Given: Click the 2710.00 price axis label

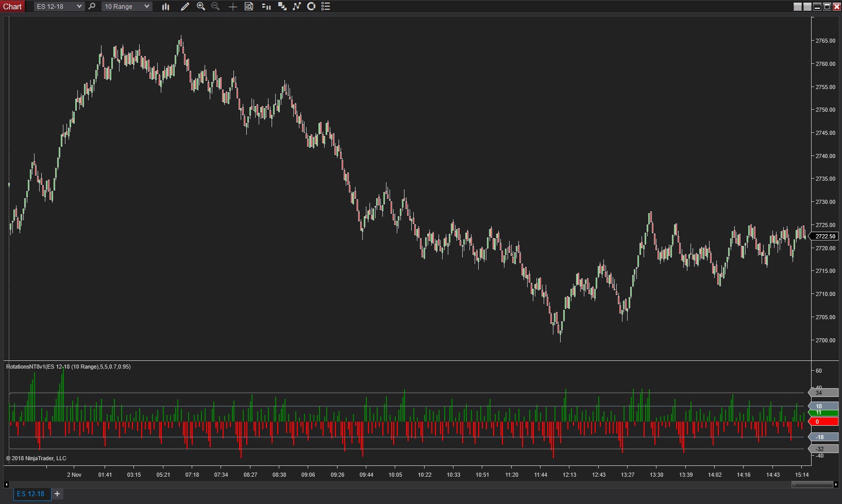Looking at the screenshot, I should tap(825, 294).
